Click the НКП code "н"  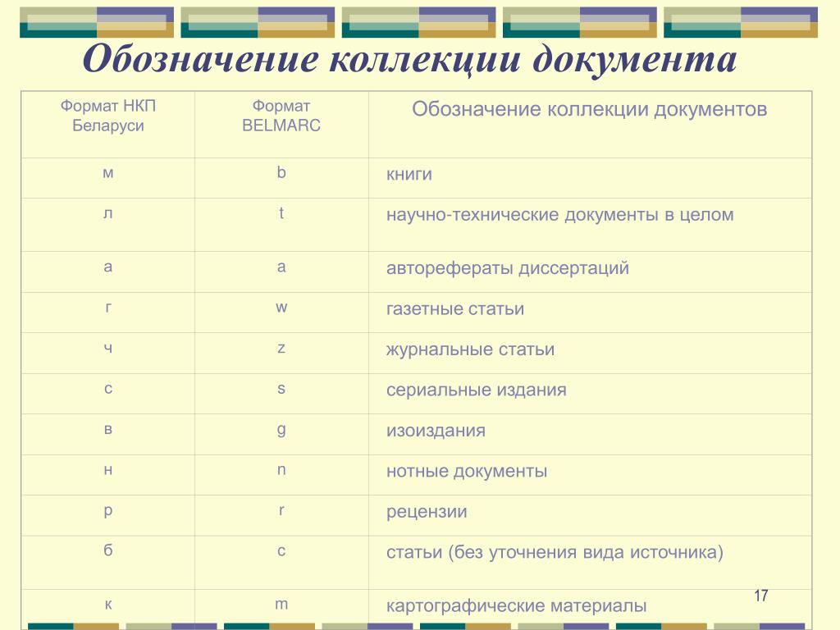[x=107, y=470]
